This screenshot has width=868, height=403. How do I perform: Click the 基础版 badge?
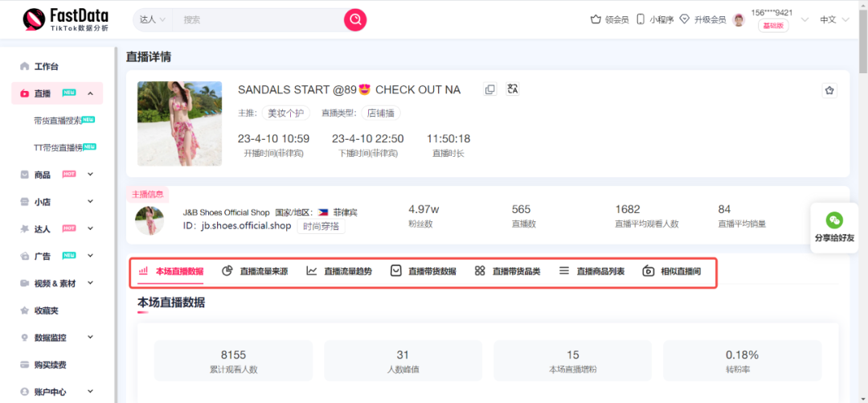click(x=773, y=26)
